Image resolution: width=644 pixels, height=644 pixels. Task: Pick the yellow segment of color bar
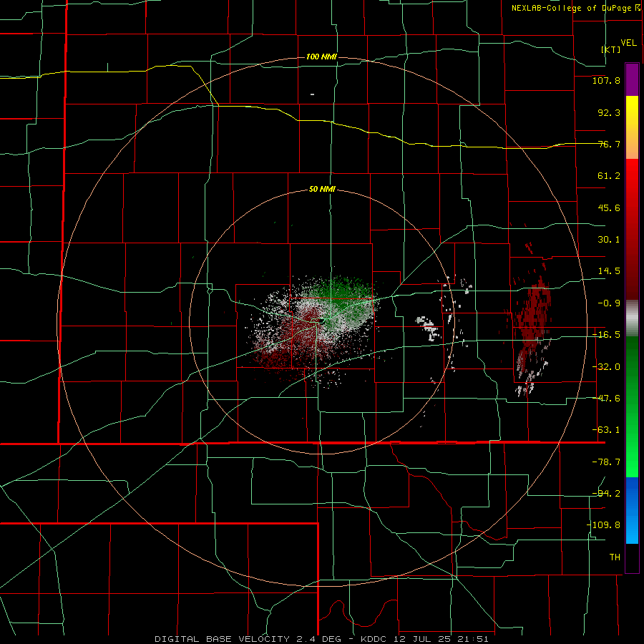(632, 127)
